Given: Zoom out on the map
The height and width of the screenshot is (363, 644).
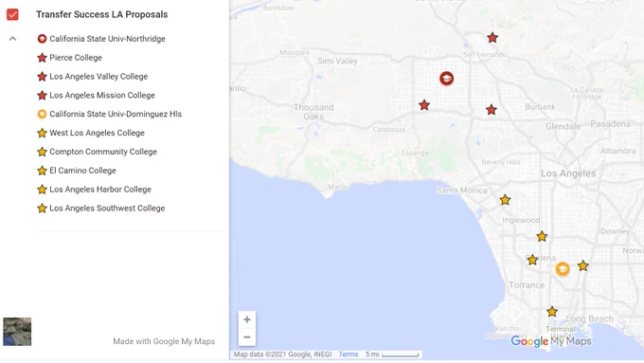Looking at the screenshot, I should (x=247, y=337).
